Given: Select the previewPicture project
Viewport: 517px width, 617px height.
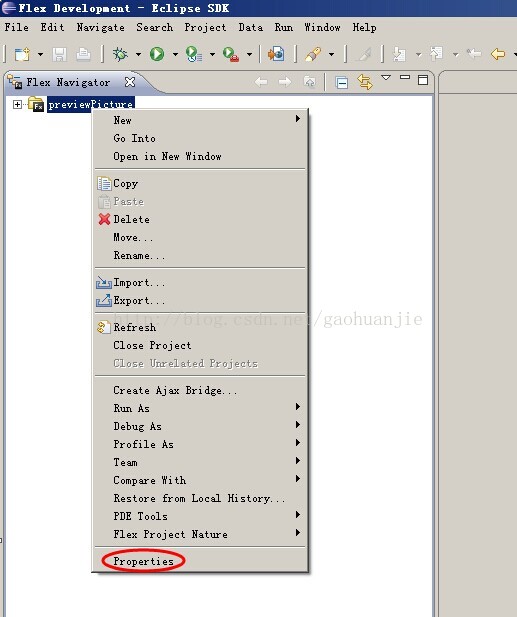Looking at the screenshot, I should click(x=91, y=104).
